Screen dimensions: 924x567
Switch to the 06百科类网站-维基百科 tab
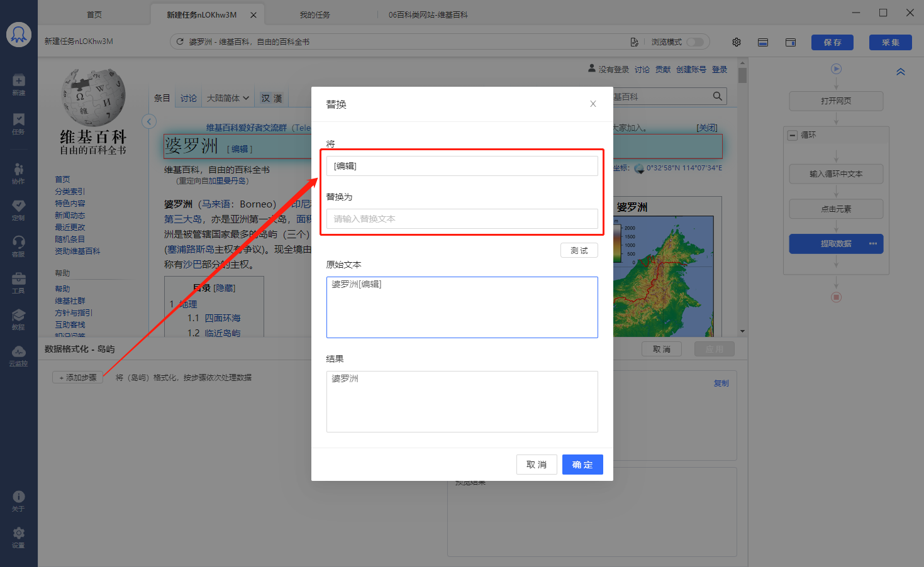pos(428,14)
